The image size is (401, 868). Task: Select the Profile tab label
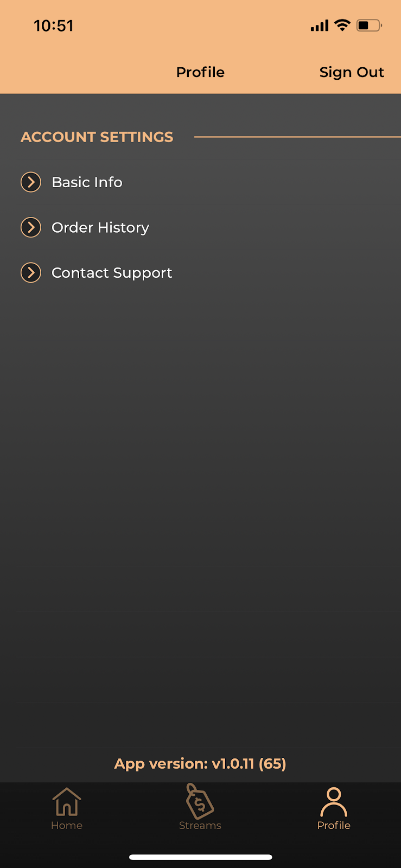point(334,825)
